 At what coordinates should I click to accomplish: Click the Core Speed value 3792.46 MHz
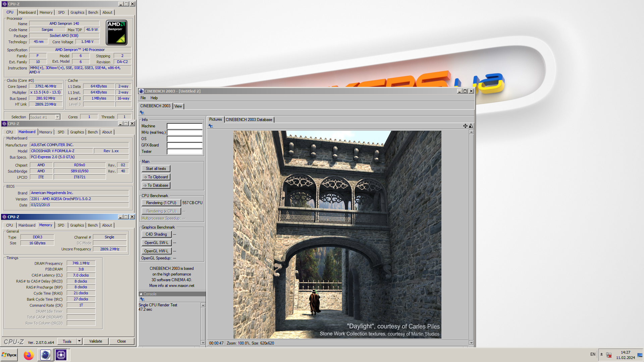(x=46, y=86)
